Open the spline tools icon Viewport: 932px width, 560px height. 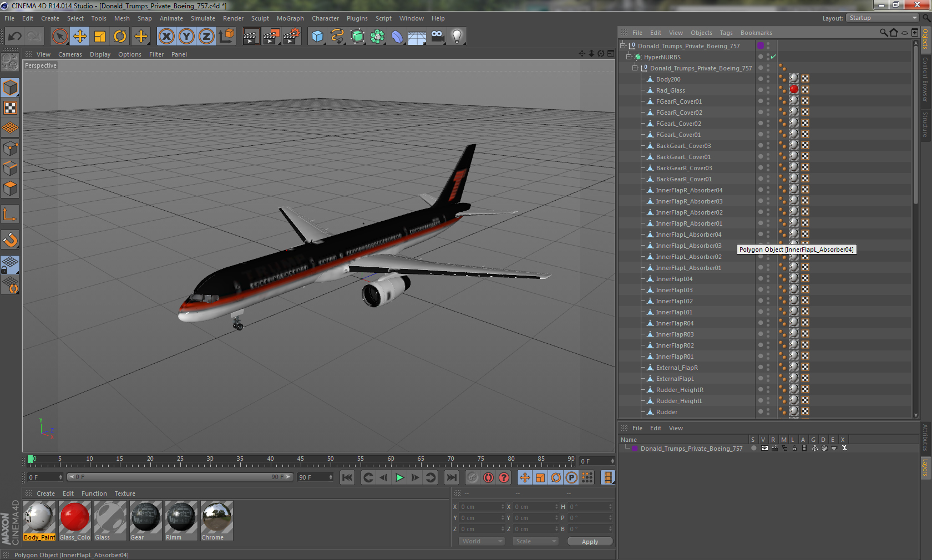(x=337, y=37)
